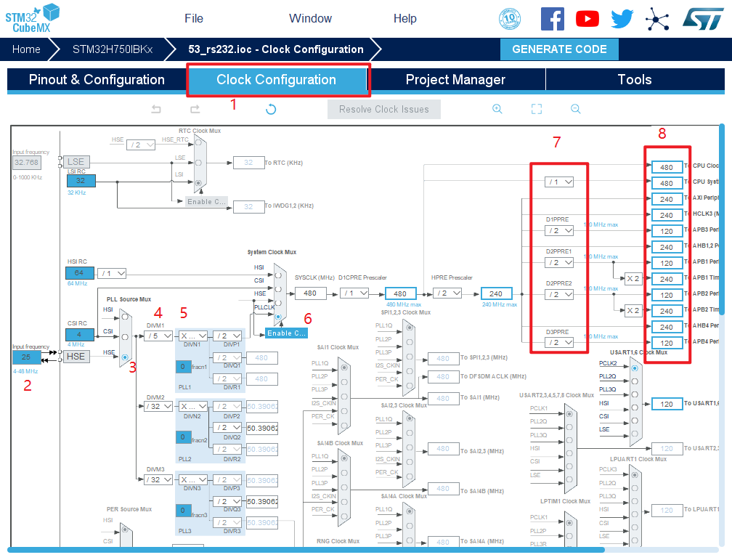Click the refresh clock tree icon
Viewport: 732px width, 560px height.
(271, 109)
